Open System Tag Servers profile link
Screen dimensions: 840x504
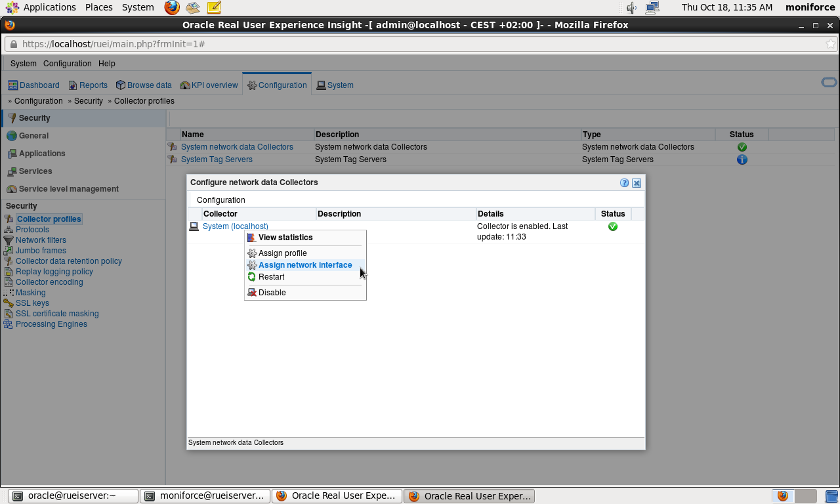pos(217,159)
